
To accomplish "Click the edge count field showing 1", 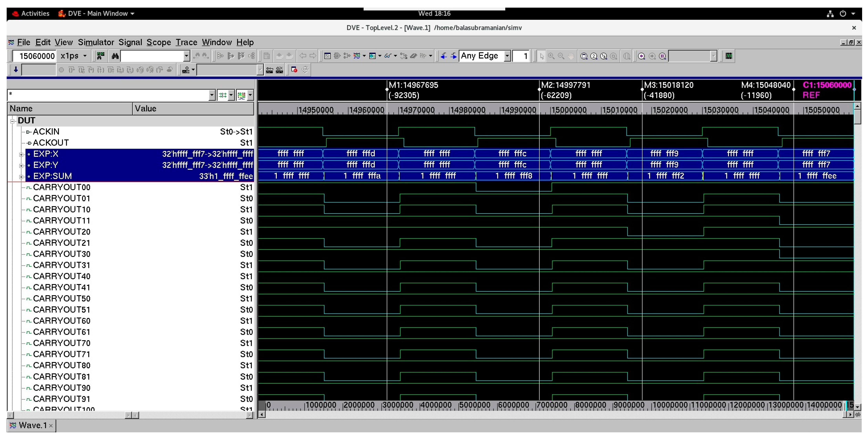I will (x=521, y=56).
